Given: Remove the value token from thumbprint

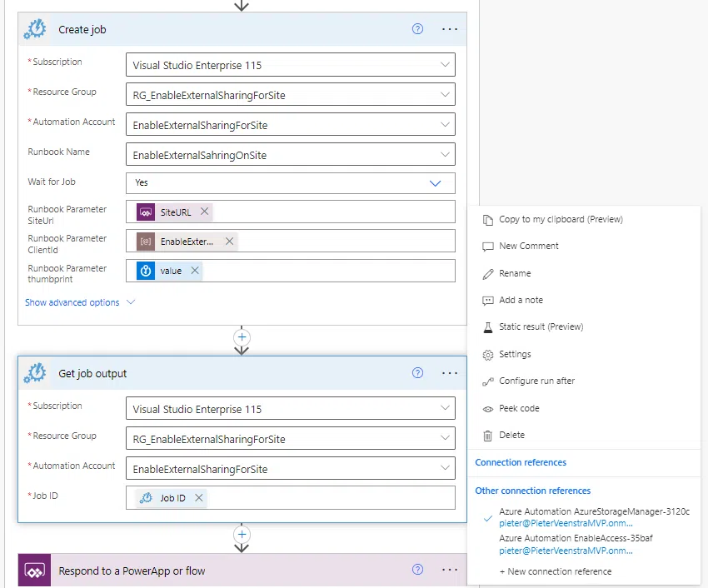Looking at the screenshot, I should (x=195, y=271).
